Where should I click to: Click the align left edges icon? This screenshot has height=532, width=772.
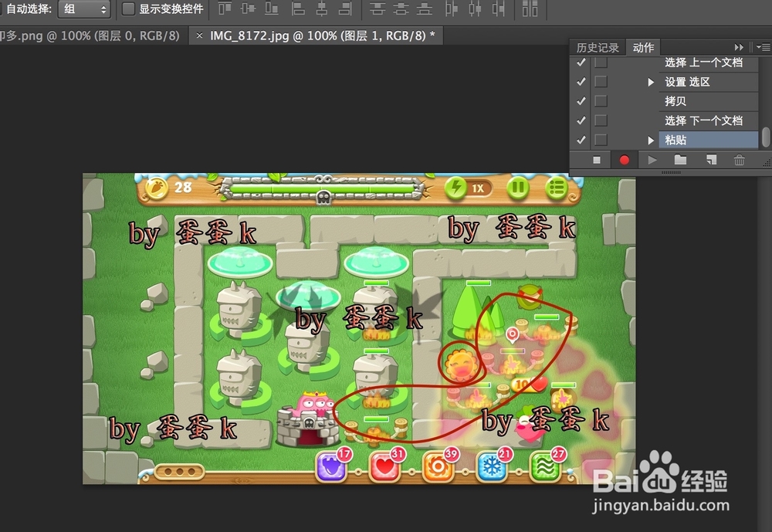click(x=298, y=8)
